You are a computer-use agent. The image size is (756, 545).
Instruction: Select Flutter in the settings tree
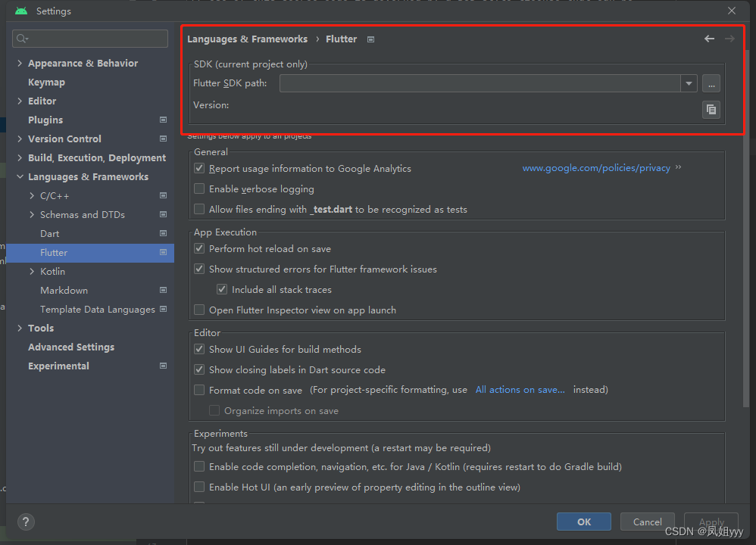click(x=90, y=253)
